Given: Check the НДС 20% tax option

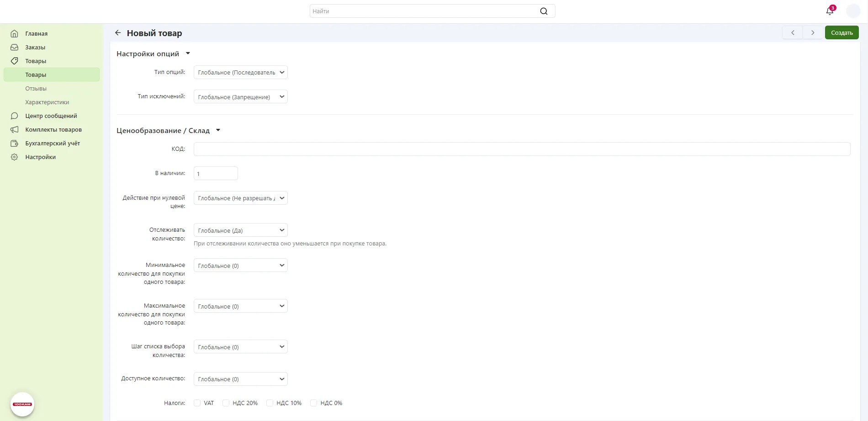Looking at the screenshot, I should (x=226, y=403).
